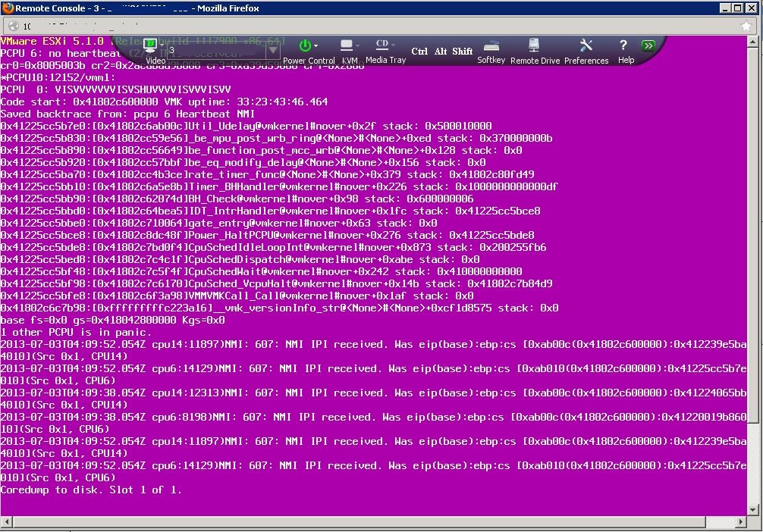763x532 pixels.
Task: Click 'Saved backtrace from: pcpu 6 Heartbeat NMI' line
Action: coord(127,114)
